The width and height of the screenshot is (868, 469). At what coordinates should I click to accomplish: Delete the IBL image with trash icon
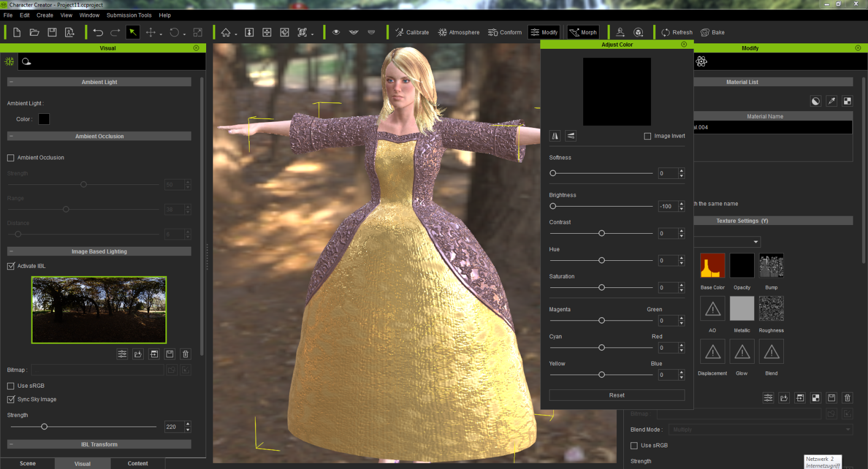point(186,354)
